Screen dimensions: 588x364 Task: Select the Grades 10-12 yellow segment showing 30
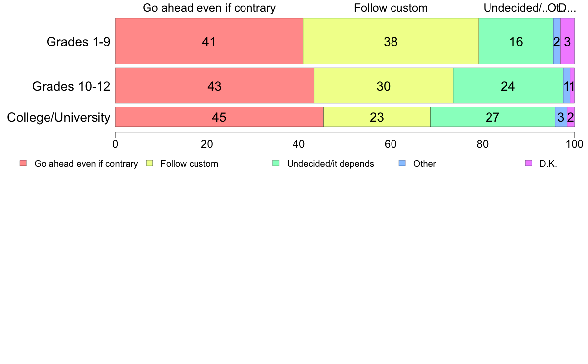384,86
